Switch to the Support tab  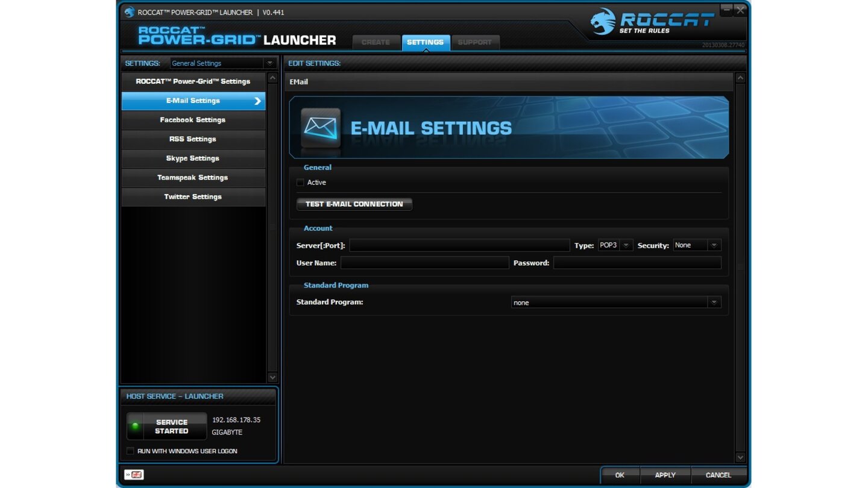pyautogui.click(x=474, y=42)
